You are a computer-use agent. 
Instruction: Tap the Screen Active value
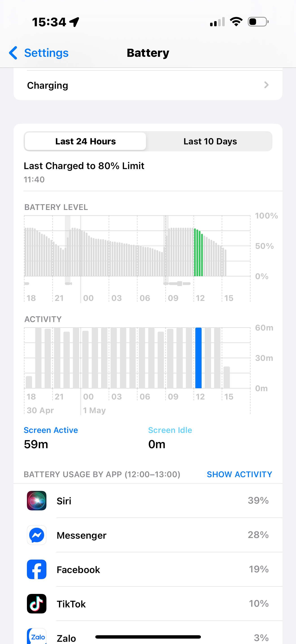tap(36, 444)
